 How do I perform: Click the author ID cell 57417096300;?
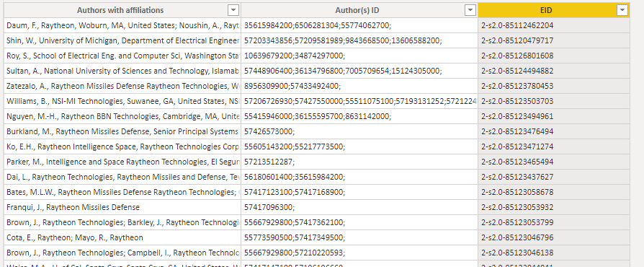pos(359,207)
